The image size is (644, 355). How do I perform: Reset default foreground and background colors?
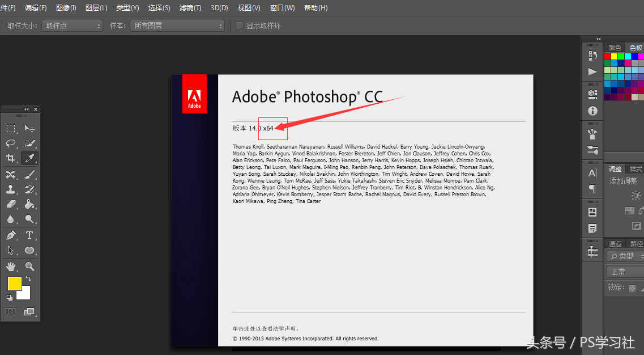click(10, 297)
